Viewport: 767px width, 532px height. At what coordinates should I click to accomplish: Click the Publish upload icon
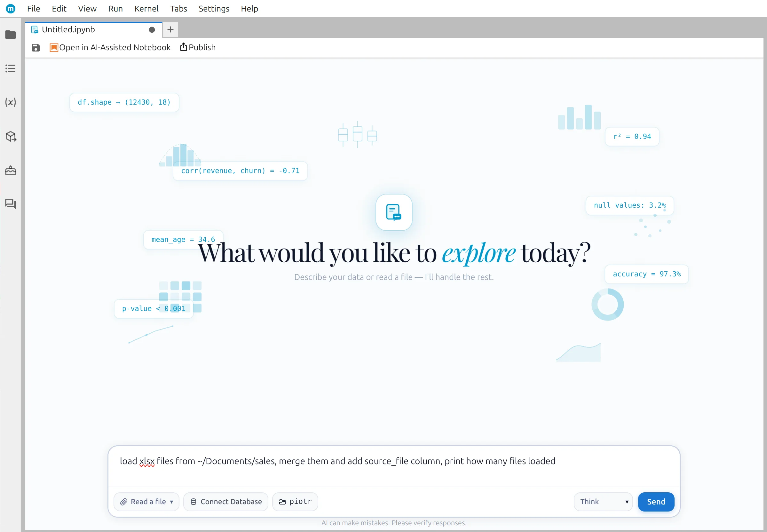[x=183, y=47]
